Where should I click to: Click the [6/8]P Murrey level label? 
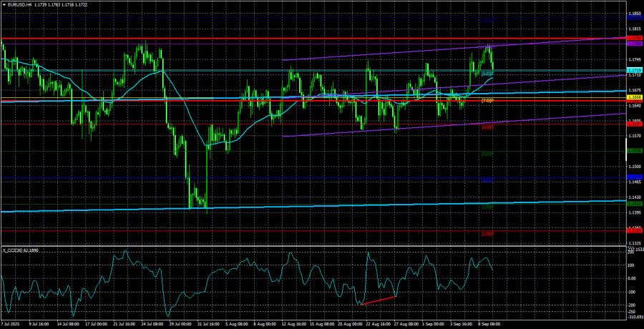point(487,127)
